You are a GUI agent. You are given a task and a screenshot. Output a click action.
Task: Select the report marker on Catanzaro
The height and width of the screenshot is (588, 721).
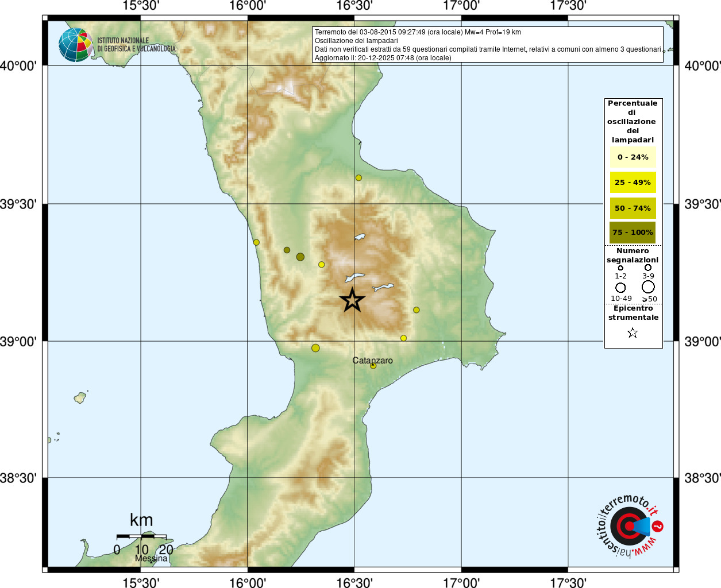(373, 366)
